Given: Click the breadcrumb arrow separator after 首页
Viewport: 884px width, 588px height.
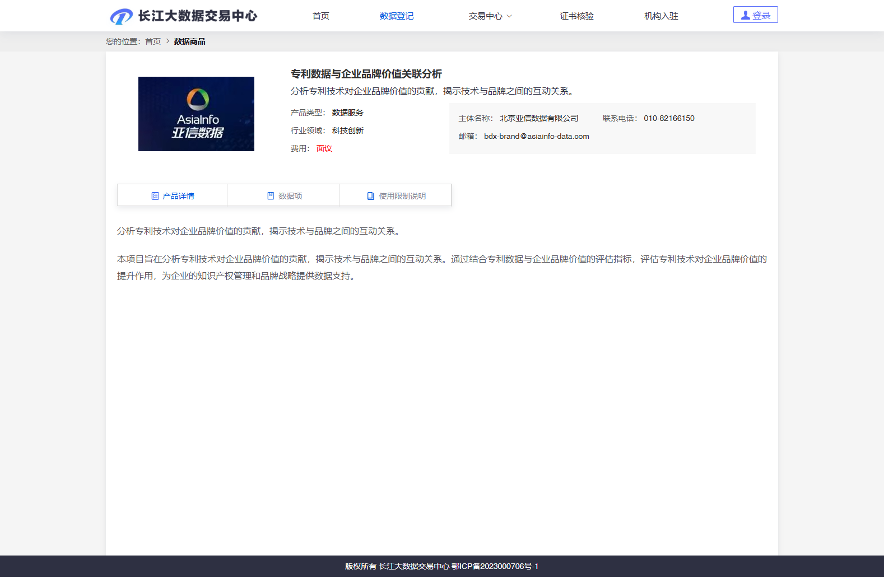Looking at the screenshot, I should (x=168, y=41).
